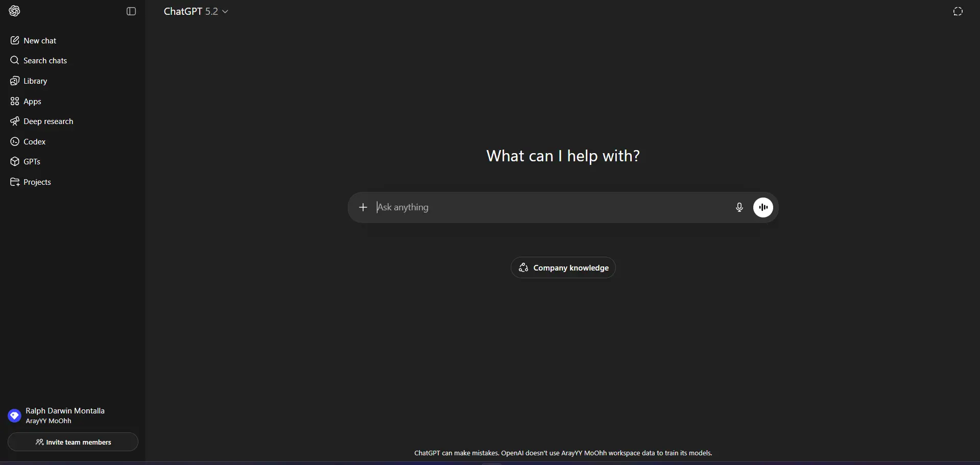Image resolution: width=980 pixels, height=465 pixels.
Task: Click the microphone dictate icon
Action: (739, 207)
